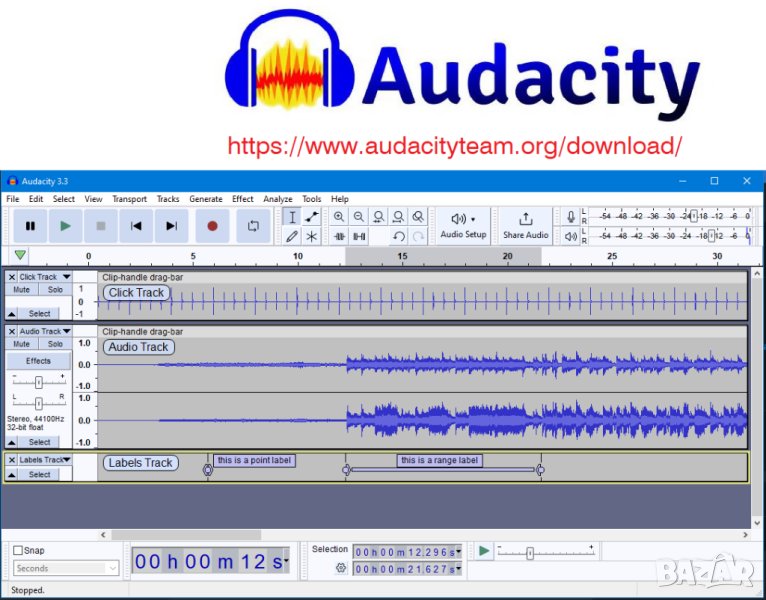Open the Labels Track dropdown menu
The width and height of the screenshot is (766, 600).
pyautogui.click(x=66, y=460)
